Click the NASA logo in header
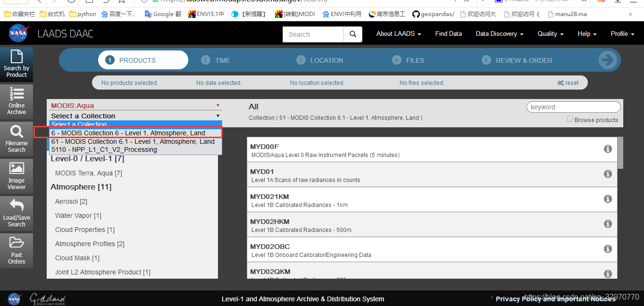The image size is (644, 306). click(x=19, y=34)
